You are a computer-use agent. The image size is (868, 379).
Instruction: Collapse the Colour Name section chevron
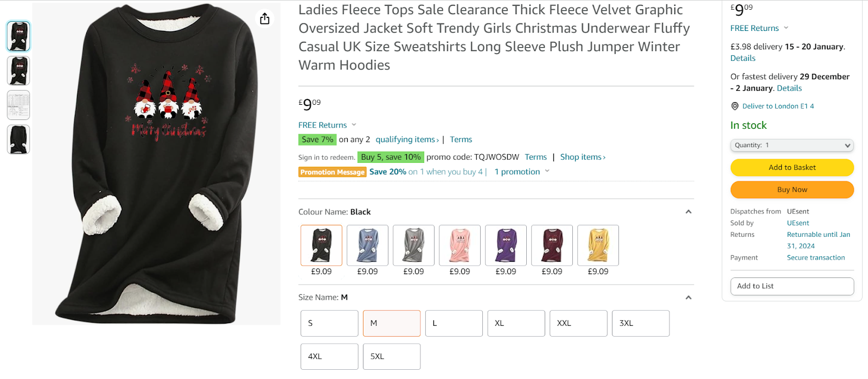(x=688, y=212)
